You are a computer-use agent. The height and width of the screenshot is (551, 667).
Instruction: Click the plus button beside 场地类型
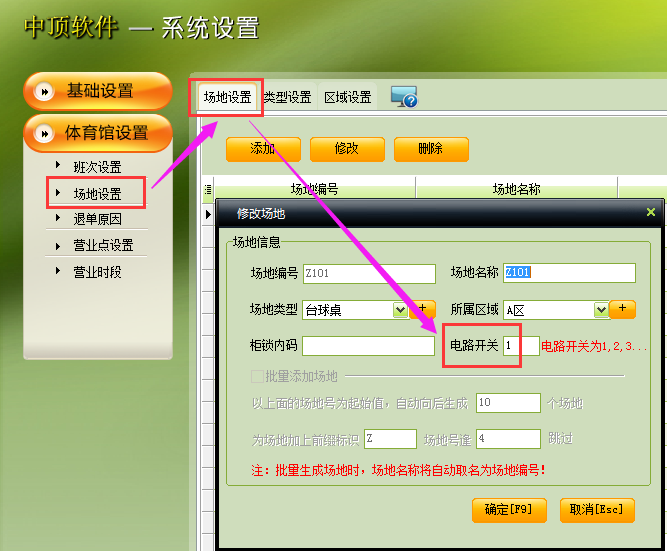(422, 309)
